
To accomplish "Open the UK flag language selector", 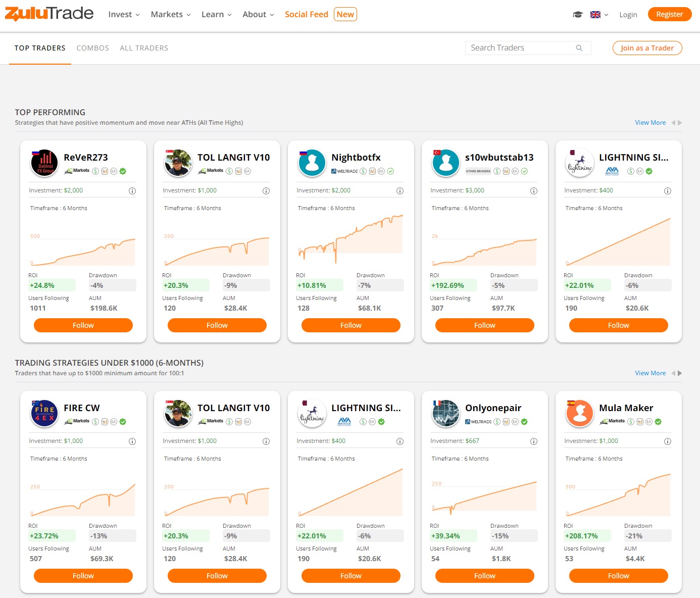I will point(599,15).
